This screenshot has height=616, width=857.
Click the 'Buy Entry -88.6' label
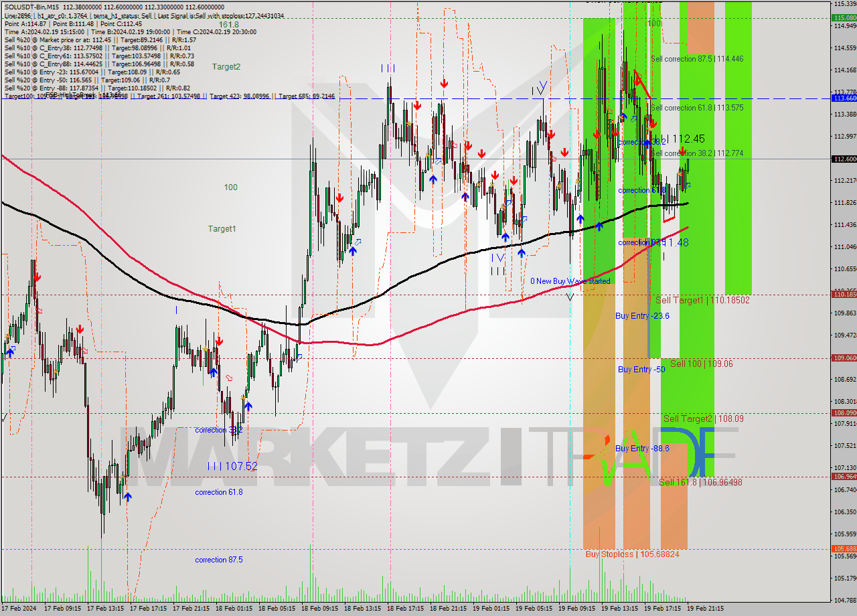click(x=643, y=449)
